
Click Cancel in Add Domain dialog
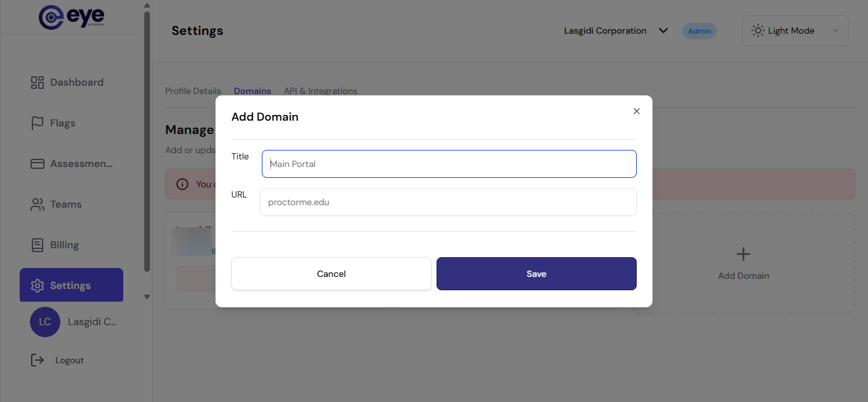(331, 274)
